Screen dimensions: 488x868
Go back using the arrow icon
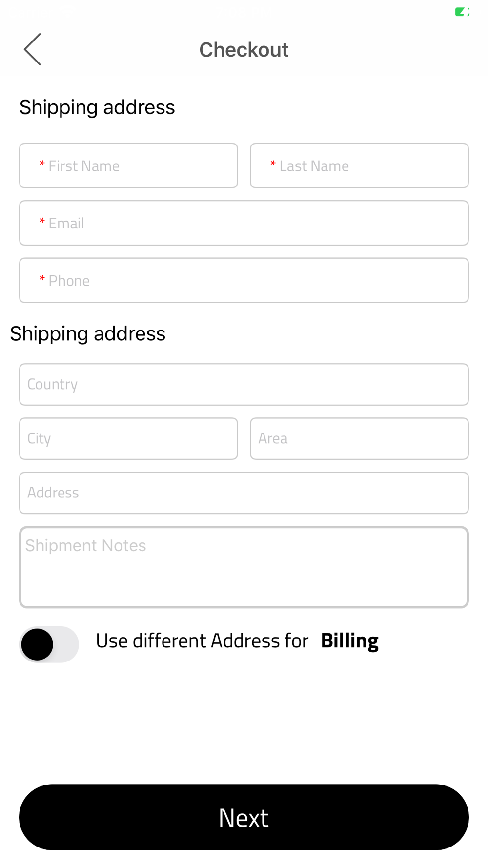[33, 49]
